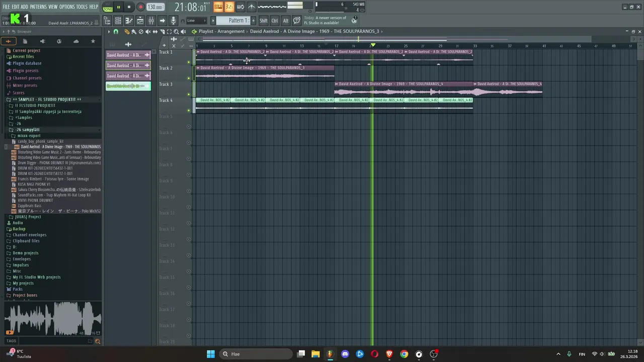The width and height of the screenshot is (644, 362).
Task: Open the HELP menu
Action: pyautogui.click(x=94, y=7)
